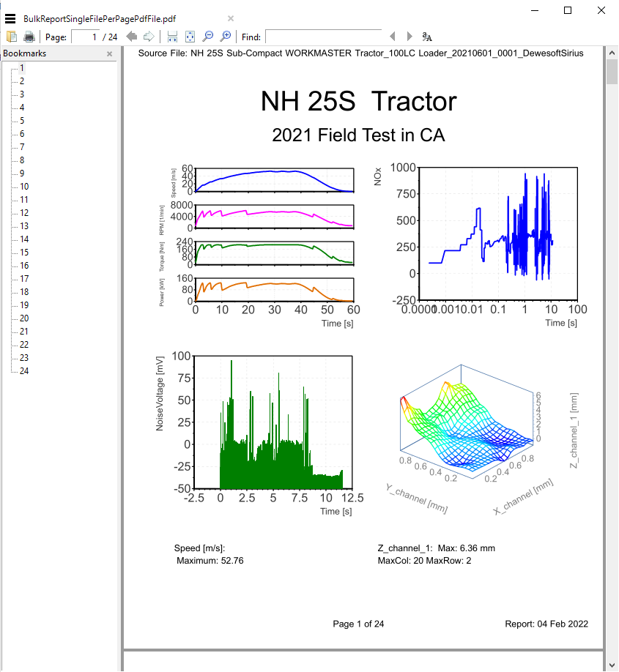Go back using the left navigation arrow
This screenshot has height=672, width=619.
tap(131, 36)
